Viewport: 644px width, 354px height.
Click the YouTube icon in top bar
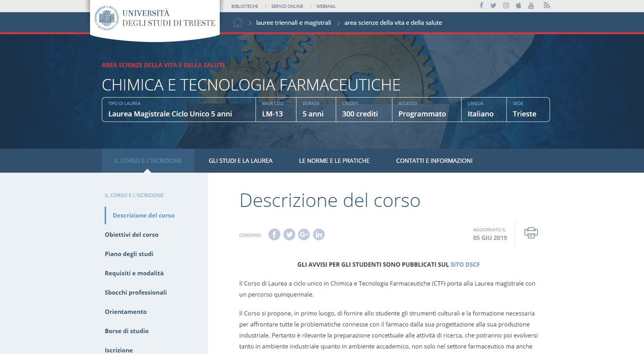pos(531,6)
